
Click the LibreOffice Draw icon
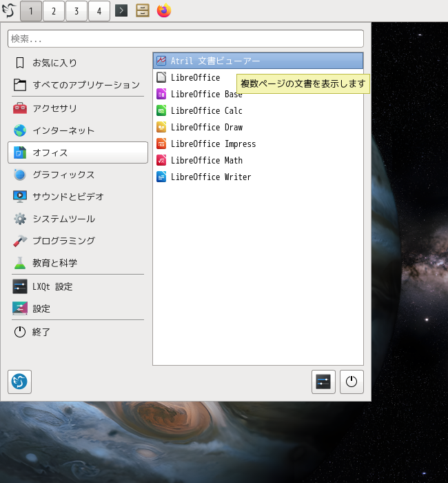coord(161,127)
